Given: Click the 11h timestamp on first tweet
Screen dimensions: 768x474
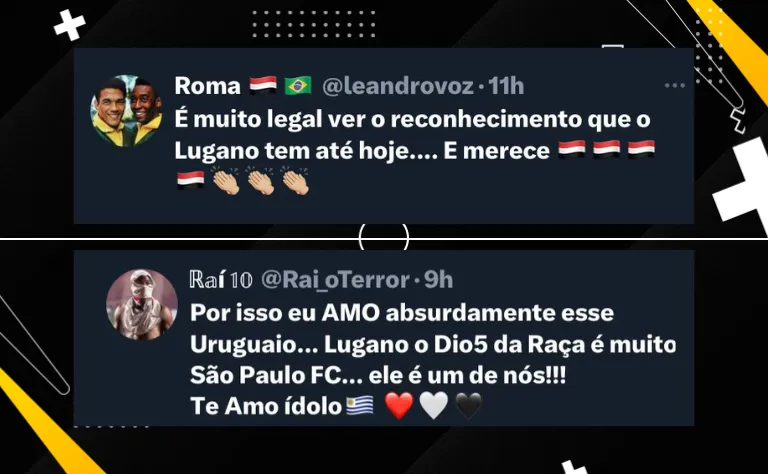Looking at the screenshot, I should coord(506,86).
